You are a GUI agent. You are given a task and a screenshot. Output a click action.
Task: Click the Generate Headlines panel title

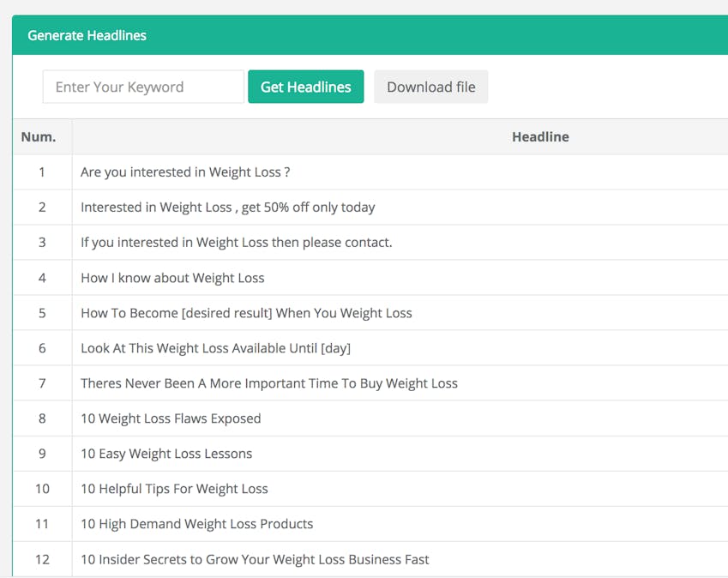coord(87,35)
